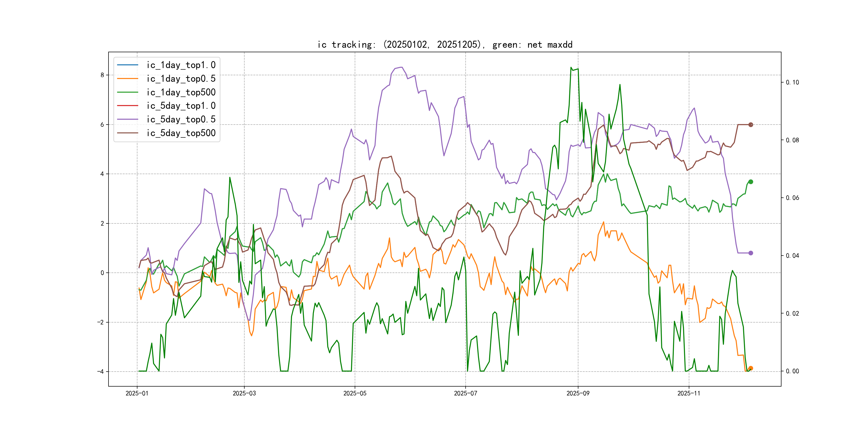Viewport: 868px width, 434px height.
Task: Click the blue ic_1day_top1.0 legend line
Action: coord(127,65)
